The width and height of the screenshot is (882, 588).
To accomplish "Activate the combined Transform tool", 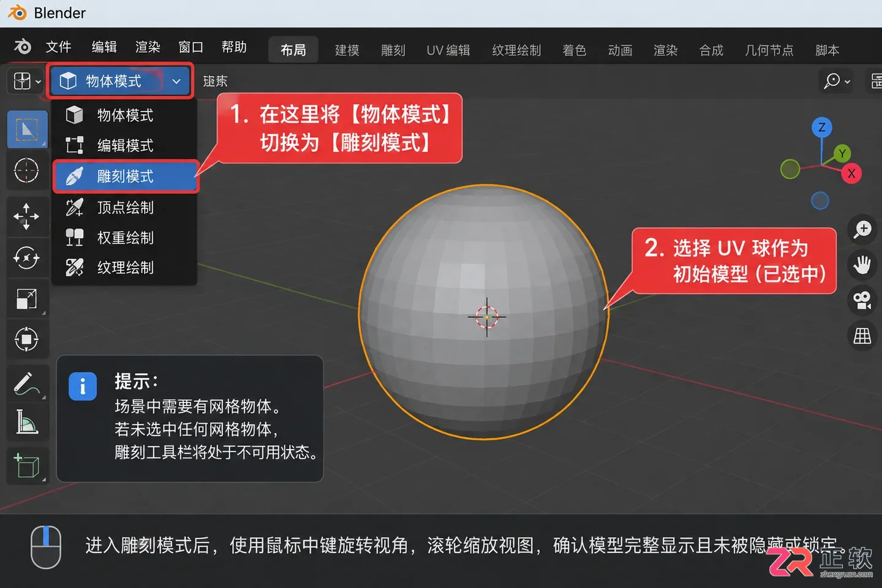I will (26, 339).
